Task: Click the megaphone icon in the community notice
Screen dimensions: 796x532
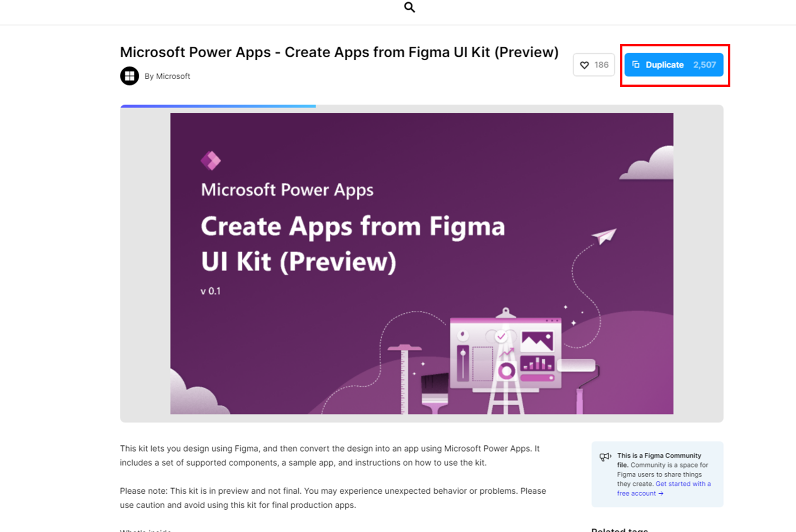Action: pyautogui.click(x=605, y=456)
